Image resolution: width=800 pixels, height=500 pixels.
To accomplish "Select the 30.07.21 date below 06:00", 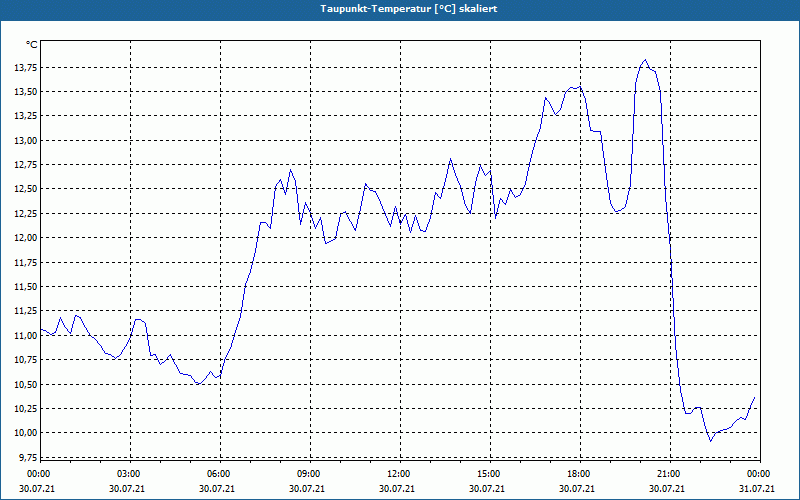I will [217, 488].
